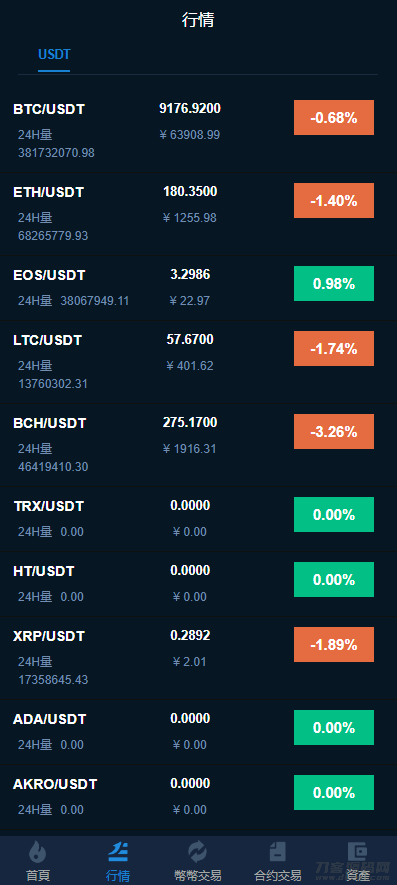The width and height of the screenshot is (397, 885).
Task: Click the BCH/USDT pair name
Action: click(49, 423)
